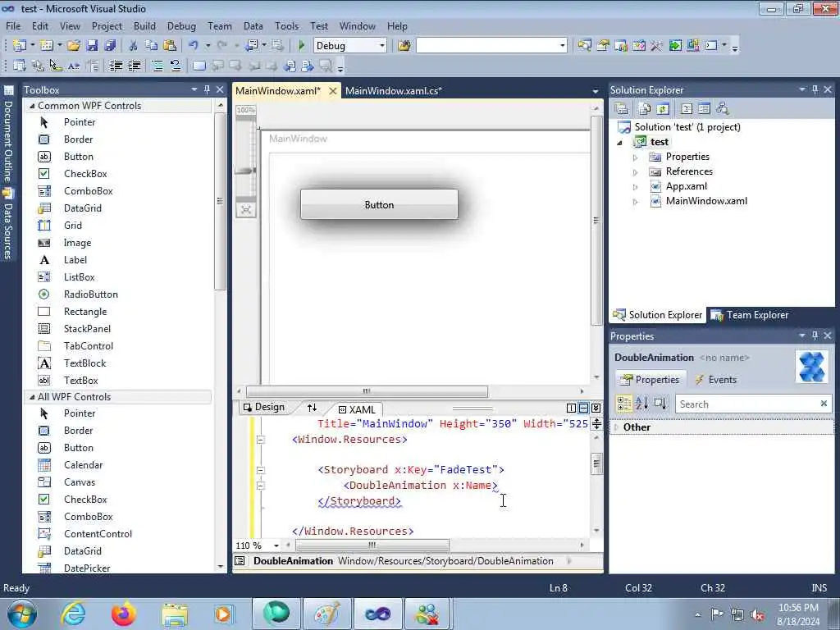Screen dimensions: 840x630
Task: Collapse the XAML pane with the chevron button
Action: tap(596, 409)
